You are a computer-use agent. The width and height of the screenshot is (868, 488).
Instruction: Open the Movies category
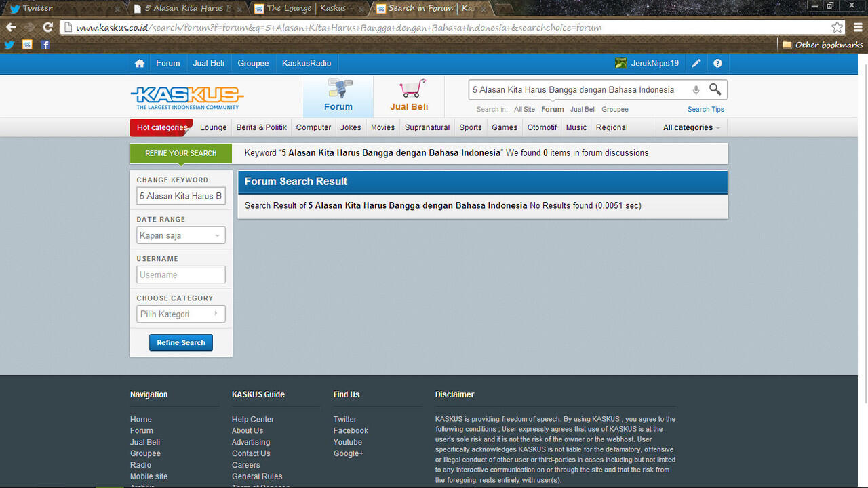click(383, 127)
